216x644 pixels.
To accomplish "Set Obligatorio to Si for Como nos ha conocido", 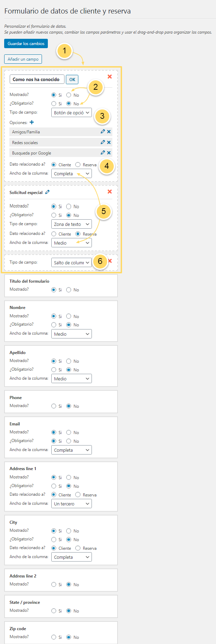I will [x=53, y=103].
